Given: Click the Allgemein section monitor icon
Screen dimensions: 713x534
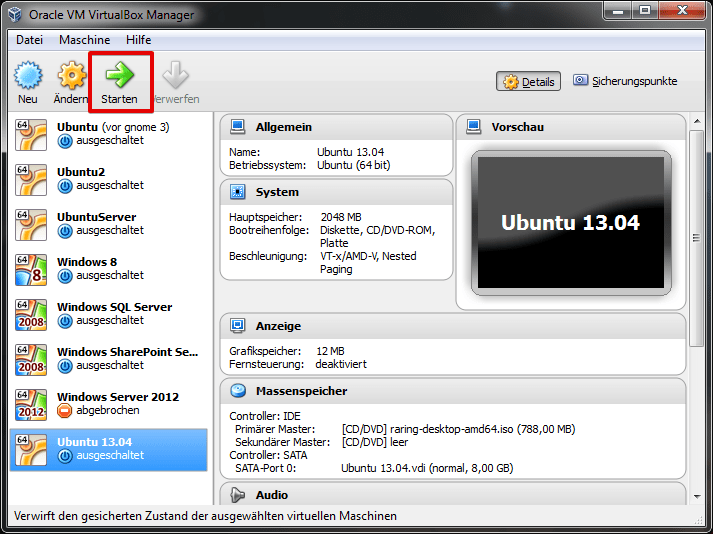Looking at the screenshot, I should pyautogui.click(x=237, y=127).
